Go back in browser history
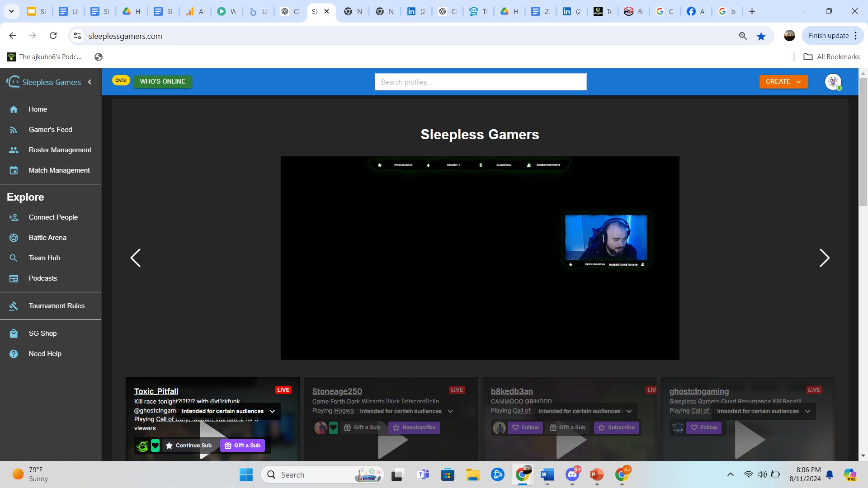This screenshot has height=488, width=868. tap(13, 36)
